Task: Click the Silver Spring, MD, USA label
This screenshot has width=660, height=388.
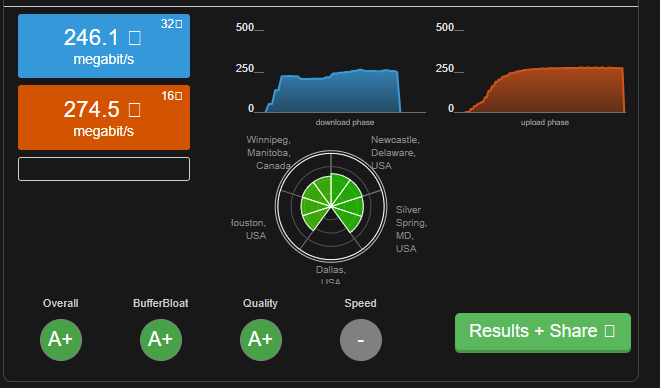Action: pos(411,229)
